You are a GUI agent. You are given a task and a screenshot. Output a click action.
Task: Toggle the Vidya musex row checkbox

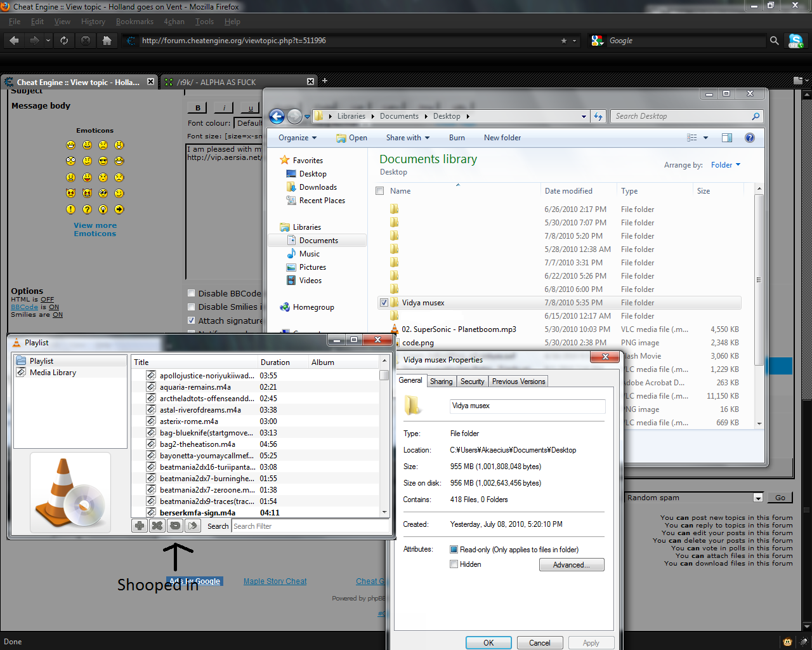(x=384, y=303)
